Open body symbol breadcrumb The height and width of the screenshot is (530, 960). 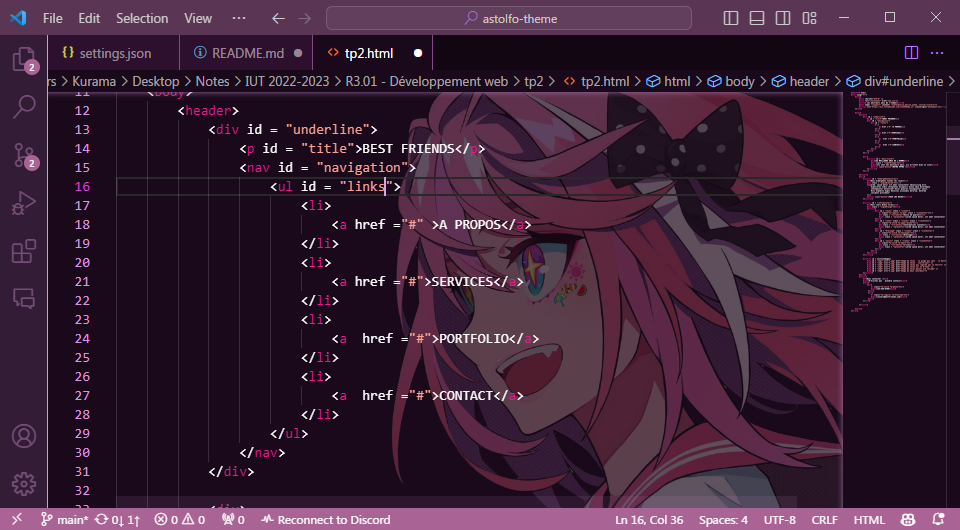(731, 81)
